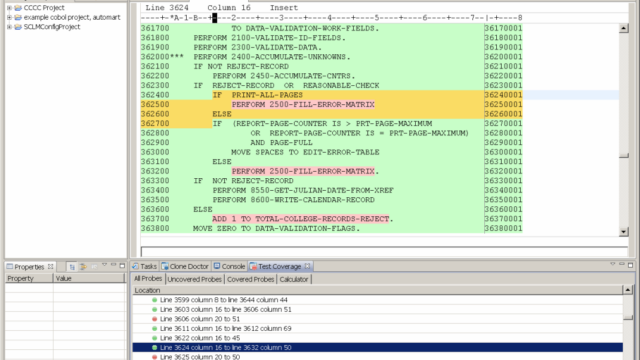Select probe Line 3606 column 20 to 51
The width and height of the screenshot is (640, 360).
coord(200,319)
